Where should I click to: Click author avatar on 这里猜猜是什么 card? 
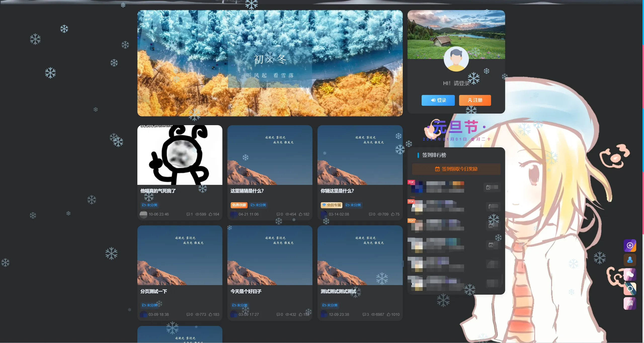coord(234,214)
